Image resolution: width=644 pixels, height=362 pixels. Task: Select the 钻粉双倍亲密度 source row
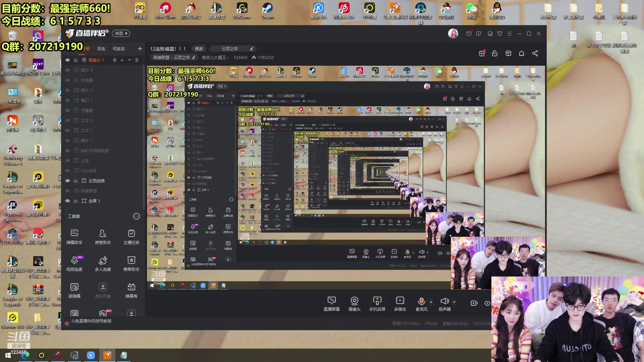coord(103,150)
